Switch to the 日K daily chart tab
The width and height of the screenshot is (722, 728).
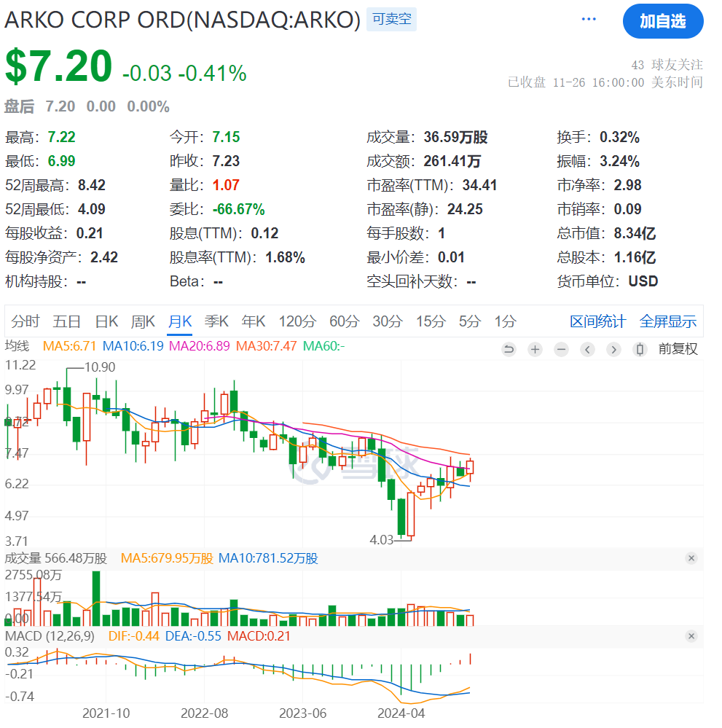click(x=106, y=321)
